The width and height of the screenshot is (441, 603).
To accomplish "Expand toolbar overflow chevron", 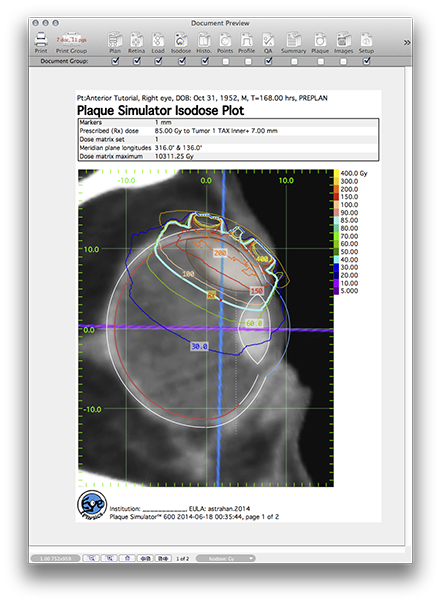I will 407,42.
